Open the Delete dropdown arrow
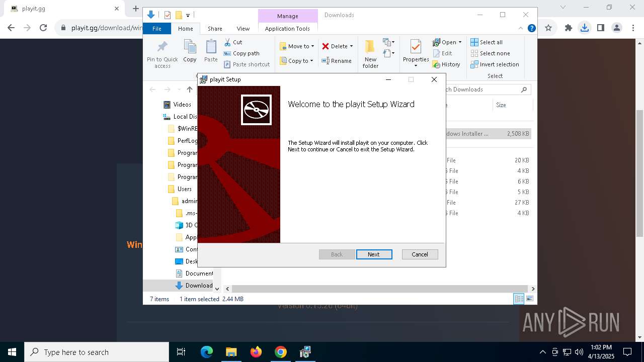Image resolution: width=644 pixels, height=362 pixels. point(351,46)
